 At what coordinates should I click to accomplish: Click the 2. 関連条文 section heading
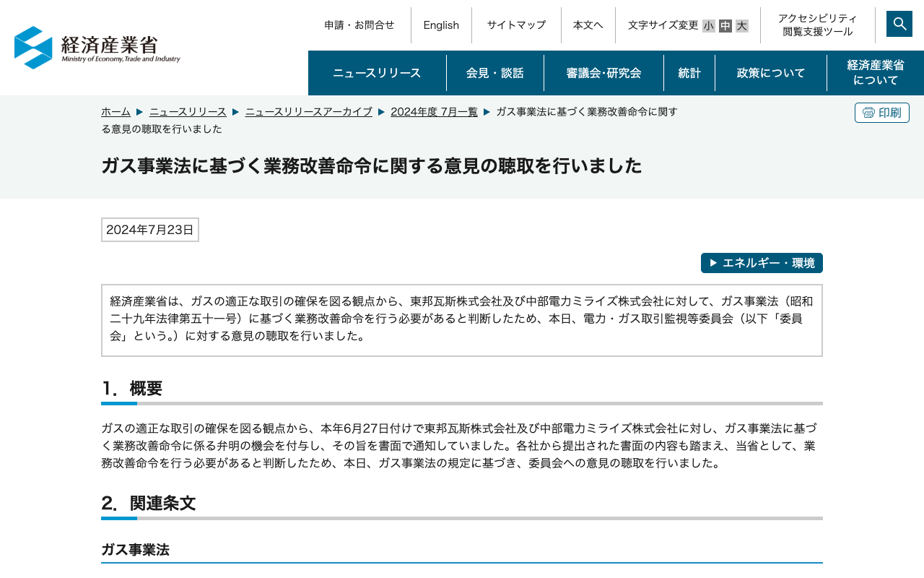coord(149,504)
